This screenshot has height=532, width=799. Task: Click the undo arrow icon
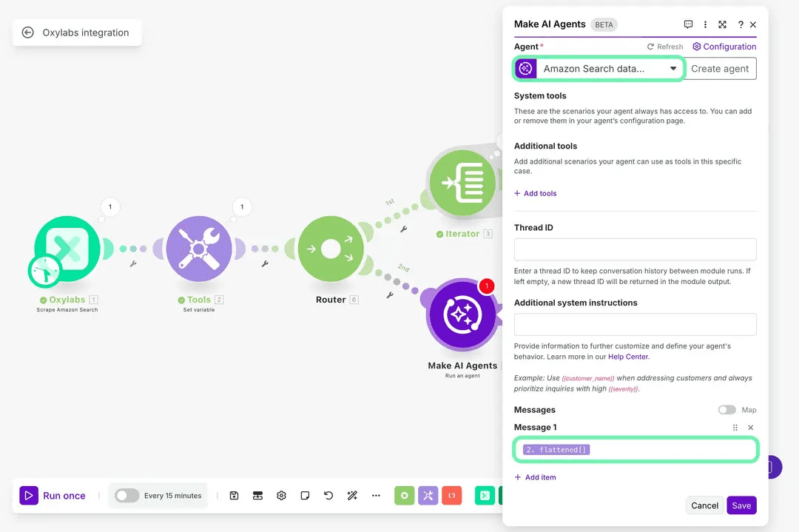328,496
